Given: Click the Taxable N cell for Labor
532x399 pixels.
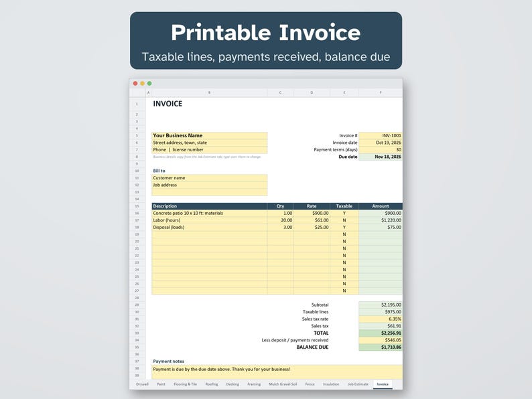Looking at the screenshot, I should (344, 220).
